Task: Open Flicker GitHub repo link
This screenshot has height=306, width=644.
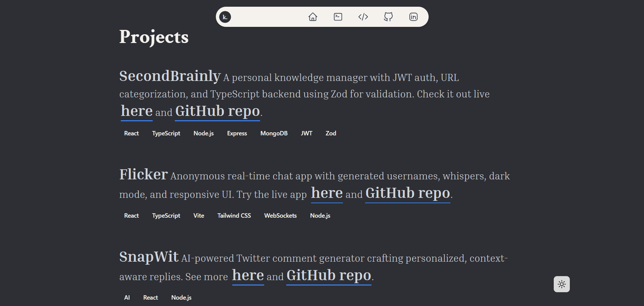Action: point(407,193)
